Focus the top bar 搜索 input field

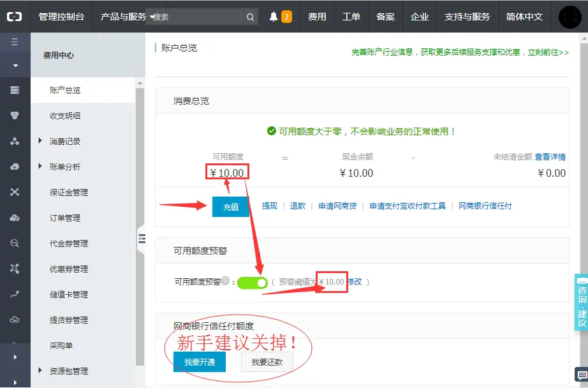(x=193, y=17)
